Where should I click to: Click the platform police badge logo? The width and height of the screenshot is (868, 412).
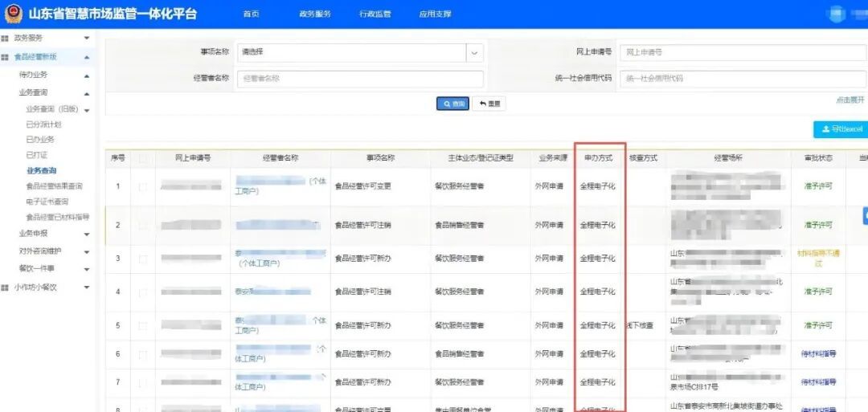(12, 14)
